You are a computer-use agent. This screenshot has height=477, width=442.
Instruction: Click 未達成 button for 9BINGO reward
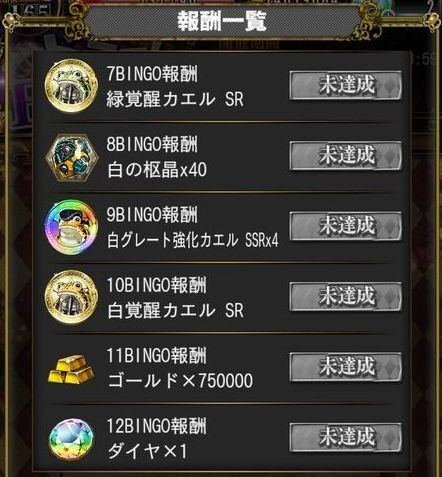(346, 226)
